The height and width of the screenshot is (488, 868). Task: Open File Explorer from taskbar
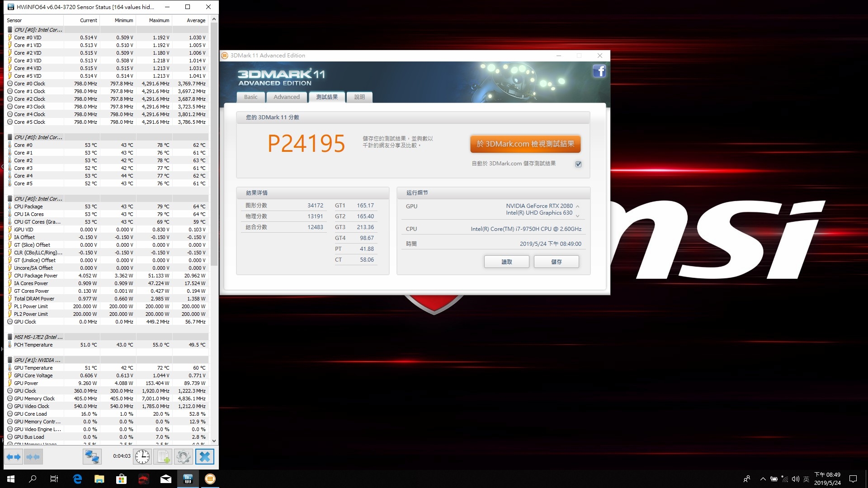99,479
